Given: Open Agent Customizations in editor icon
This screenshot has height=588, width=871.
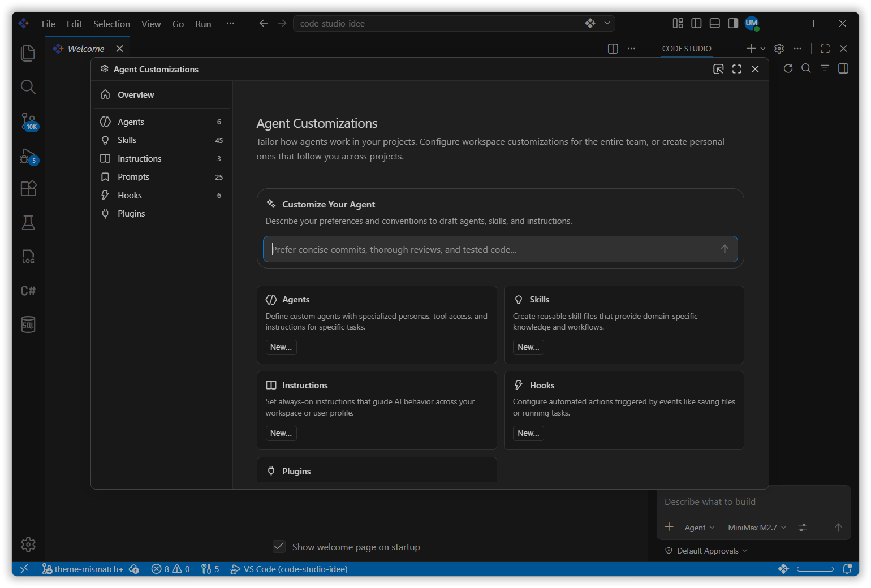Looking at the screenshot, I should (718, 69).
